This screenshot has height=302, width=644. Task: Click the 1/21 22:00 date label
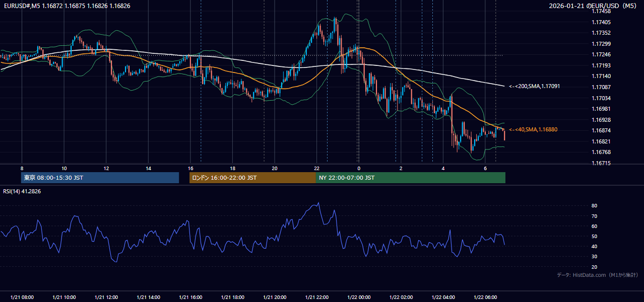[316, 297]
